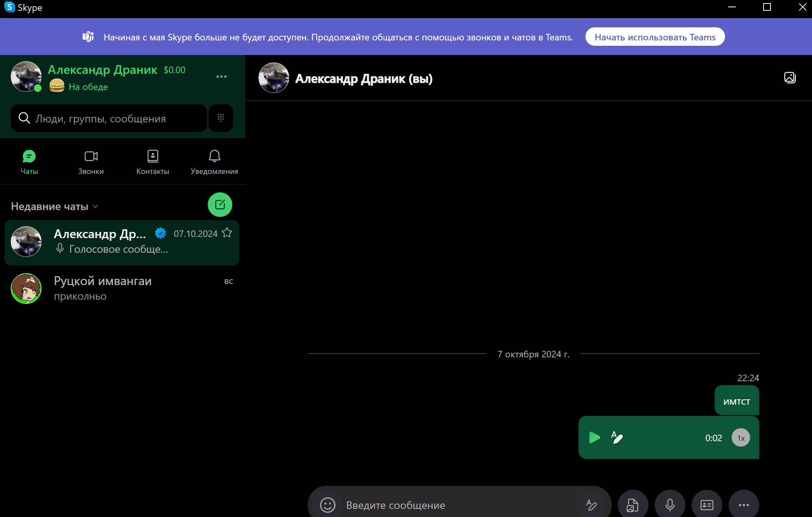Open the profile avatar in sidebar header
The height and width of the screenshot is (517, 812).
coord(26,77)
